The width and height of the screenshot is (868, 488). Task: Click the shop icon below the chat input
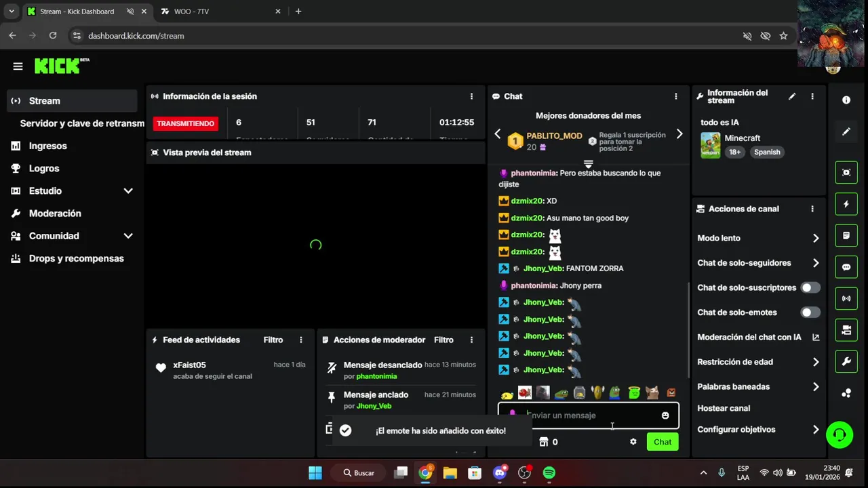(x=544, y=442)
